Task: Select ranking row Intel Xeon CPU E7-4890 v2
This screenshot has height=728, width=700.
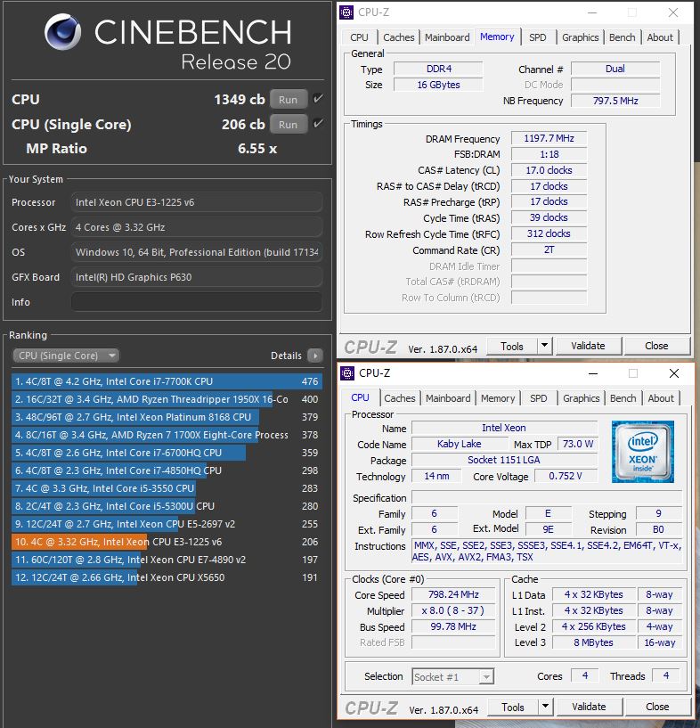Action: pyautogui.click(x=167, y=560)
